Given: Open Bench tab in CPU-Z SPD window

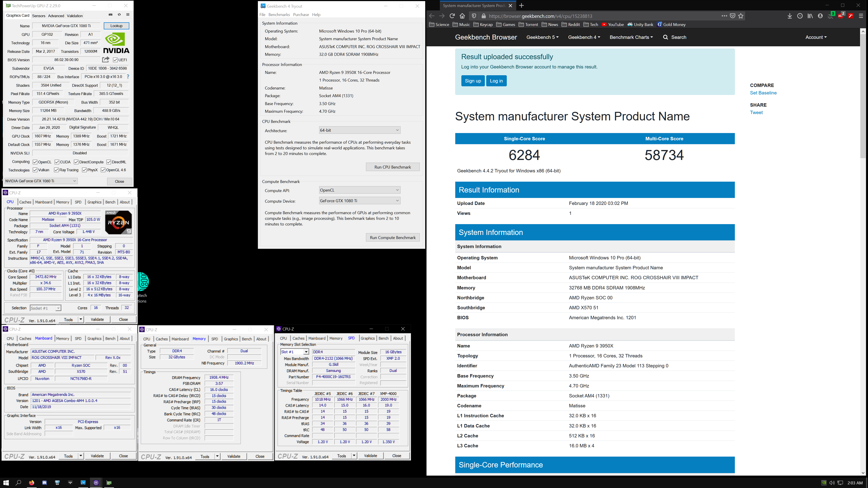Looking at the screenshot, I should click(x=383, y=338).
